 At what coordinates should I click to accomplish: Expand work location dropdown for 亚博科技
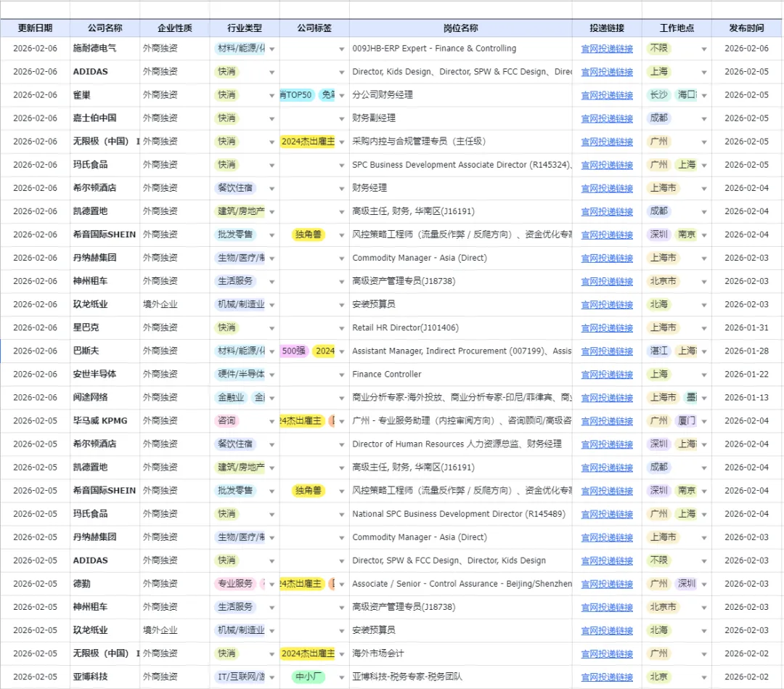[704, 677]
